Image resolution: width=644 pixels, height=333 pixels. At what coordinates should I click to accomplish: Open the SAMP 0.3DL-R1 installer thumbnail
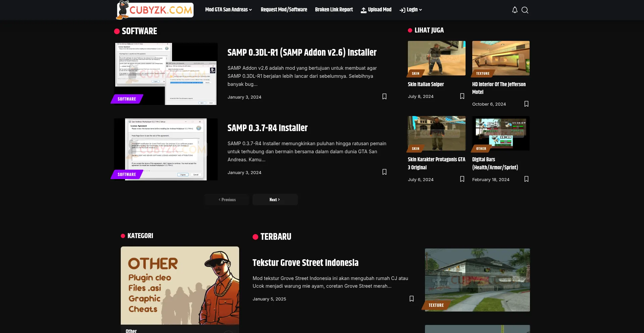tap(166, 74)
